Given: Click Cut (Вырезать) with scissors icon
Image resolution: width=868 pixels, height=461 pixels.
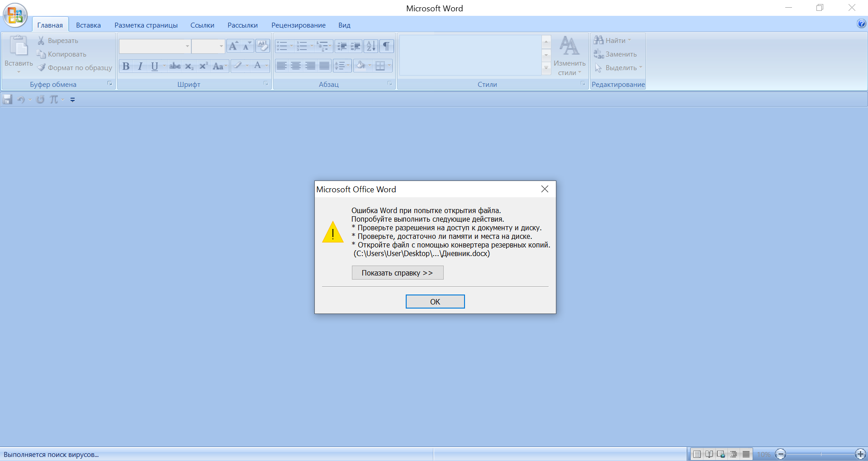Looking at the screenshot, I should (x=57, y=41).
